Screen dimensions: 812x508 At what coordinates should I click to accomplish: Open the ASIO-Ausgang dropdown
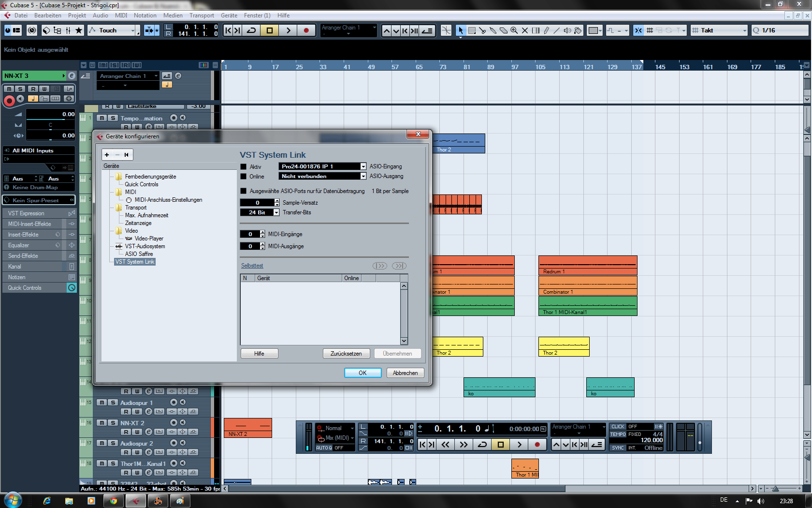click(363, 176)
